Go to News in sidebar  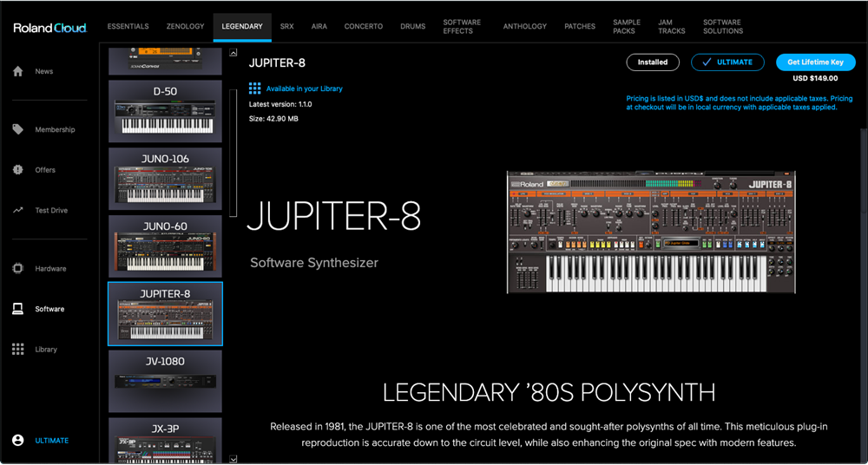coord(43,71)
